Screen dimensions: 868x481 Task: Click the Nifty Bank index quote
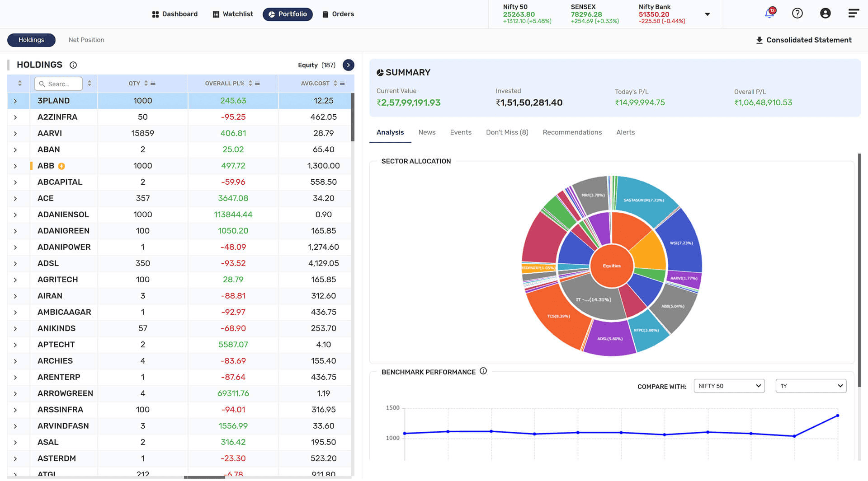click(662, 14)
